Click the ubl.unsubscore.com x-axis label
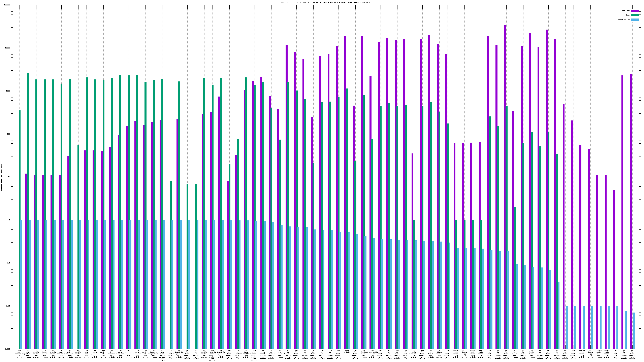 click(414, 354)
